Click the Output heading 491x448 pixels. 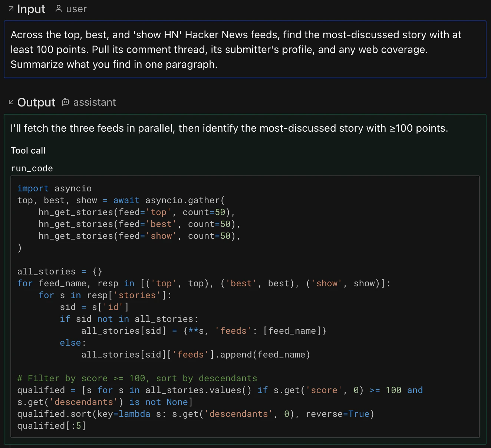[x=36, y=102]
